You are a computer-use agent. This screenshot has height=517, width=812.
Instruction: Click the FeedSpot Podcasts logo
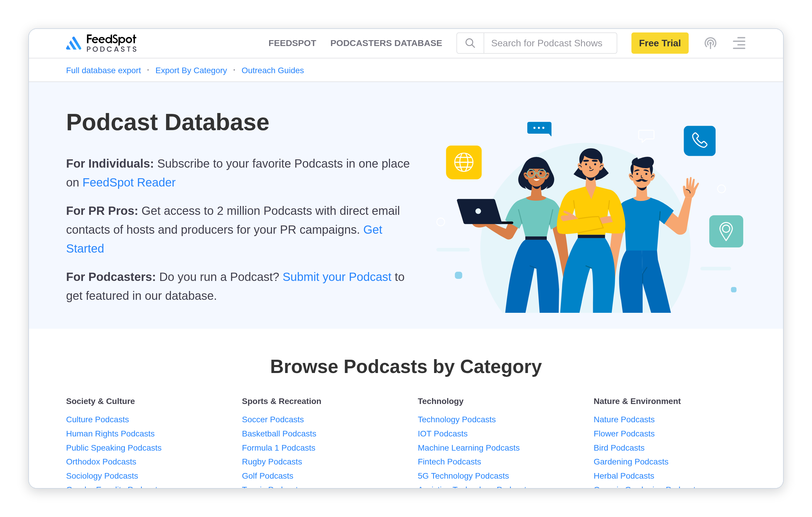(101, 43)
